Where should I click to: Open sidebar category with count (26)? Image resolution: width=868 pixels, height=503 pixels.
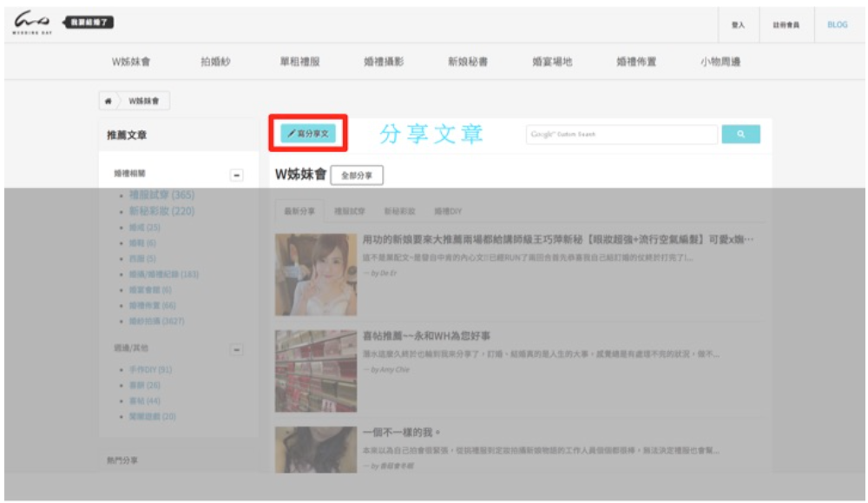(144, 385)
